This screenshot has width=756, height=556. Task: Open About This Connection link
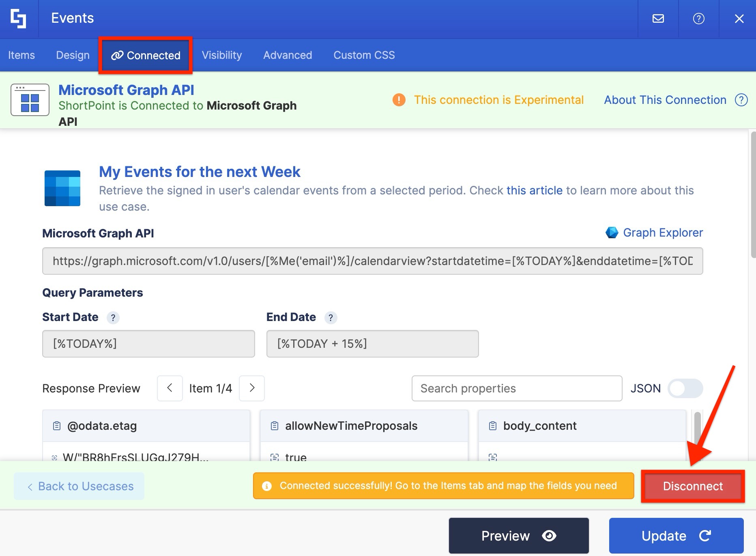tap(665, 100)
